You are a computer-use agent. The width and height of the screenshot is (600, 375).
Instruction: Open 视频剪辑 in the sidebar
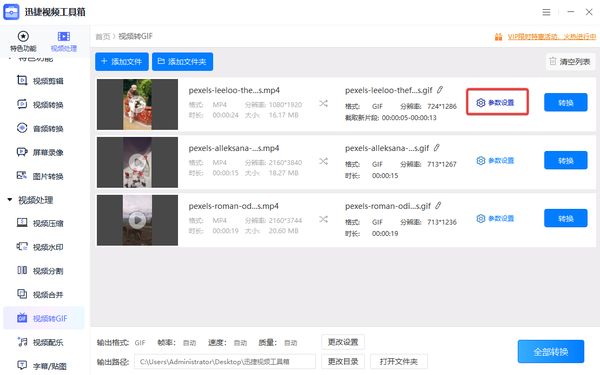(48, 81)
